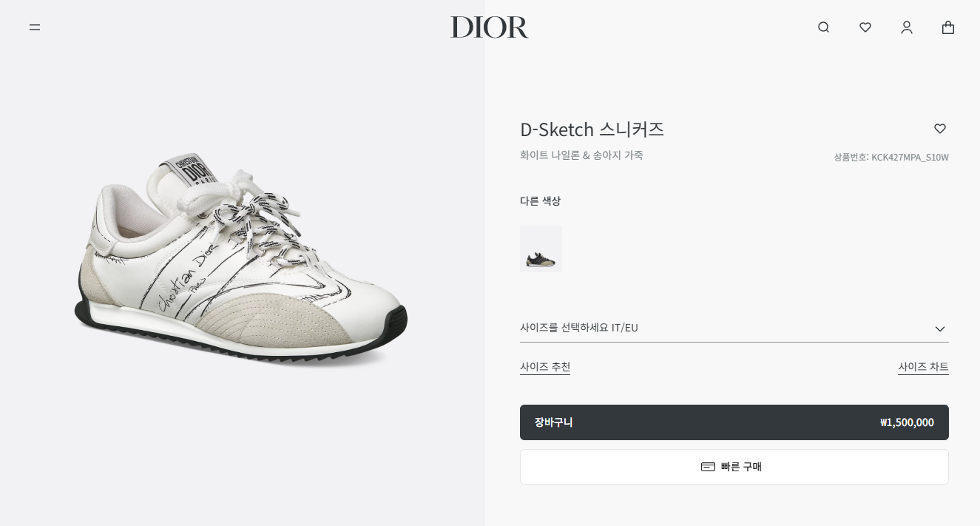Click credit card icon on 빠른 구매
Image resolution: width=980 pixels, height=526 pixels.
tap(708, 467)
